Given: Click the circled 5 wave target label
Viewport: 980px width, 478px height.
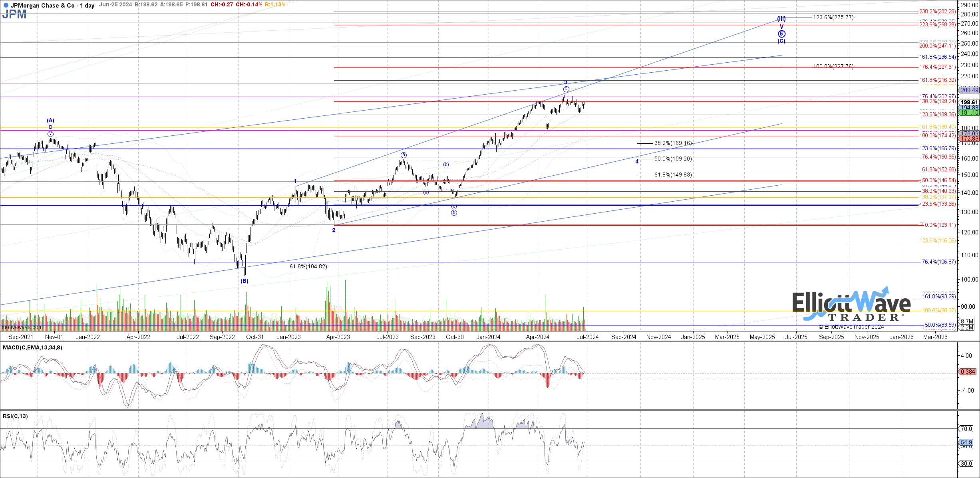Looking at the screenshot, I should 781,34.
